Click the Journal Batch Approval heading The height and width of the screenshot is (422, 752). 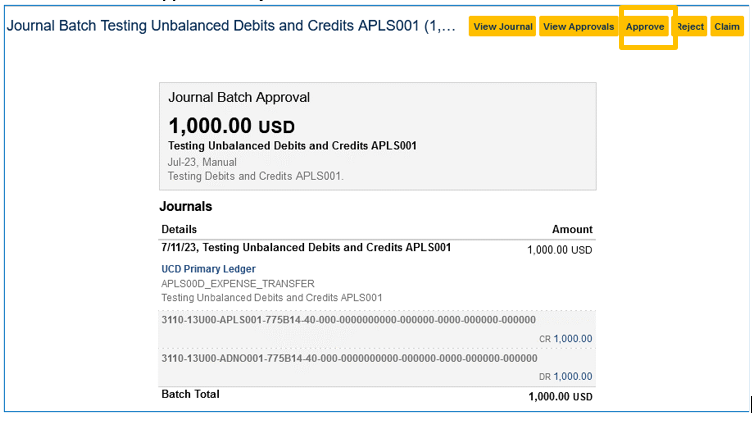(239, 98)
